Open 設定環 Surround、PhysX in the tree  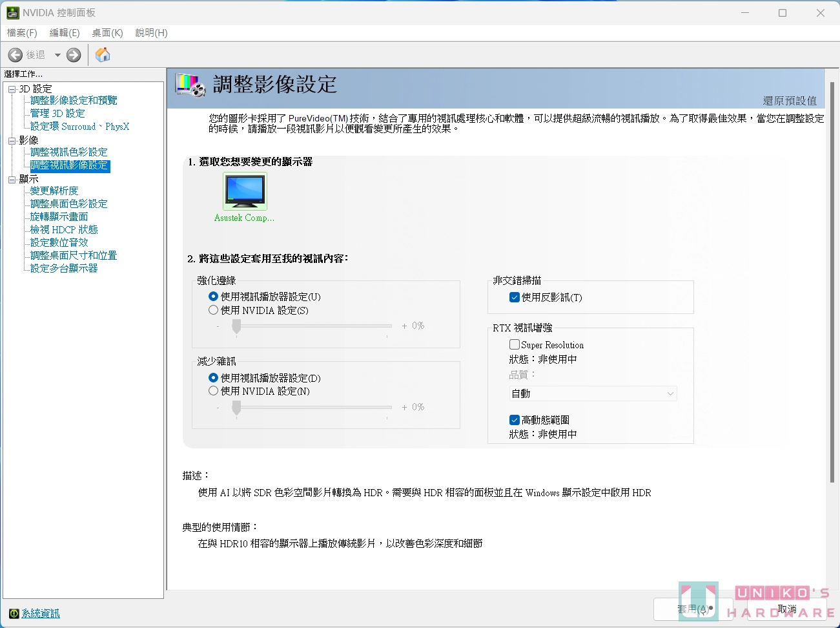(79, 127)
